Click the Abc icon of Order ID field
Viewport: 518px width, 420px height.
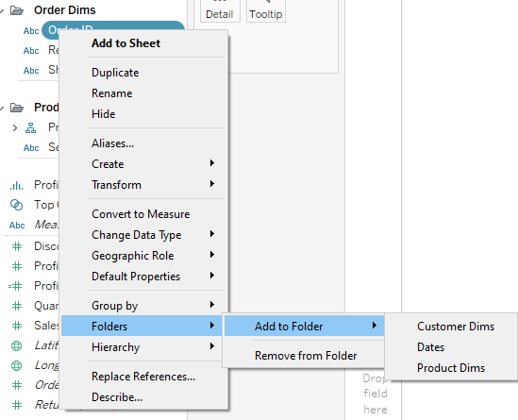[31, 31]
